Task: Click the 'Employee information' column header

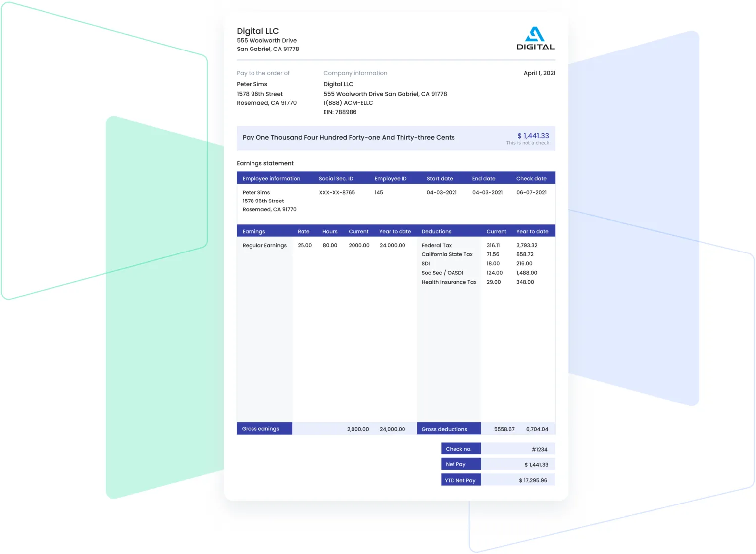Action: point(271,179)
